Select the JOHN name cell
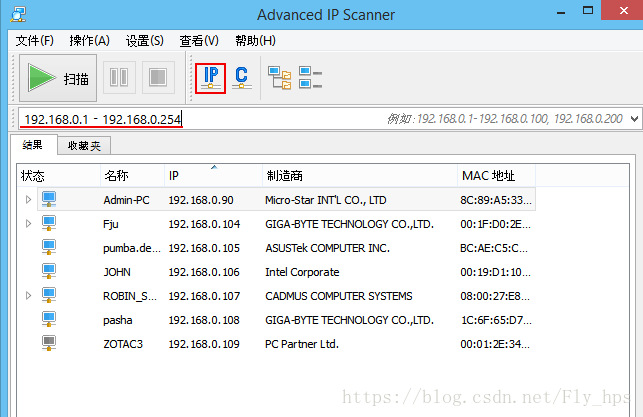Image resolution: width=643 pixels, height=417 pixels. coord(117,272)
